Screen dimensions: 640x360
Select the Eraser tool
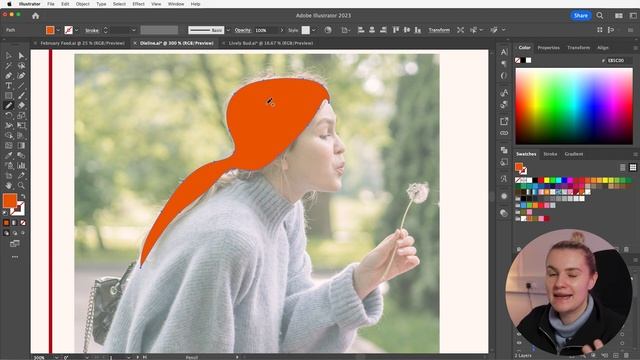coord(21,105)
